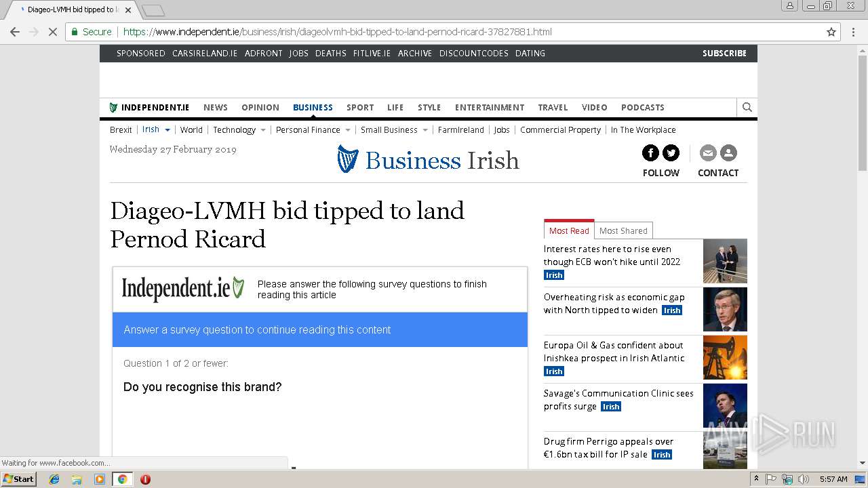Click the Independent.ie harp logo
The width and height of the screenshot is (868, 488).
[183, 289]
